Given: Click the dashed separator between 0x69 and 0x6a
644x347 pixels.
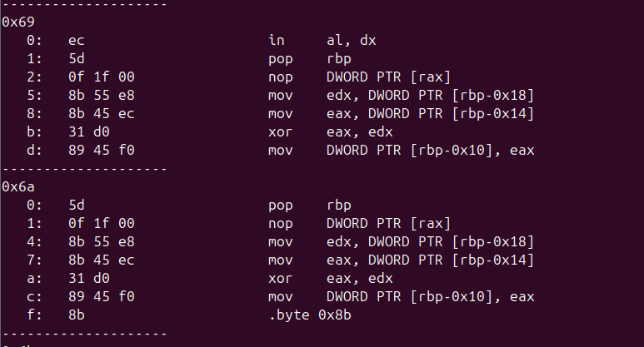Looking at the screenshot, I should point(83,169).
